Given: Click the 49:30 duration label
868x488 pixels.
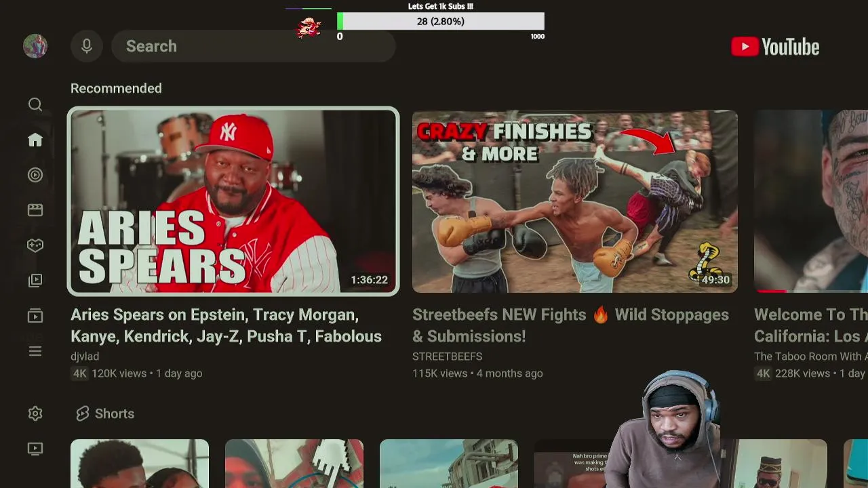Looking at the screenshot, I should pos(715,280).
